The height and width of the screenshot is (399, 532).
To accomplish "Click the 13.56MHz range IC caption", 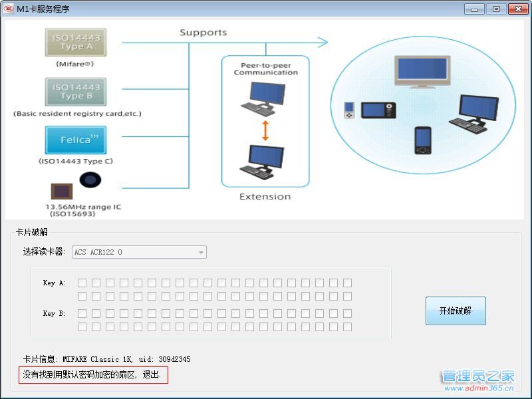I will [83, 207].
